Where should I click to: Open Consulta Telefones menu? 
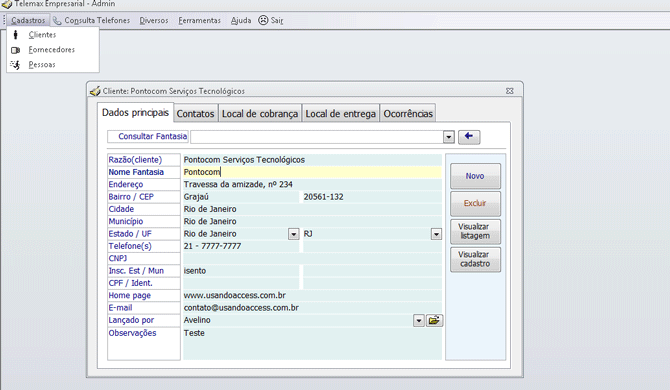(97, 20)
